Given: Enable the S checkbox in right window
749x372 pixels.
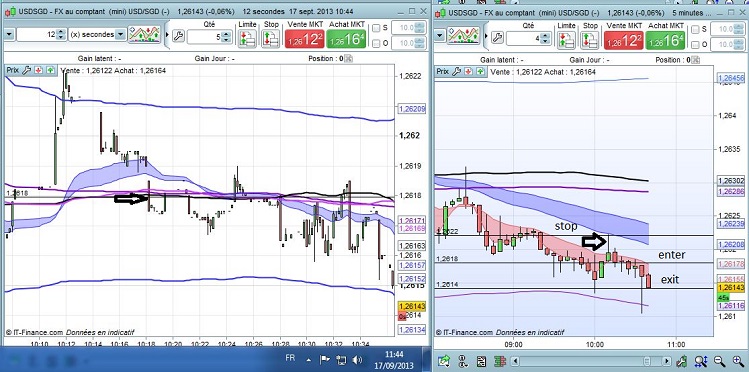Looking at the screenshot, I should pos(696,29).
